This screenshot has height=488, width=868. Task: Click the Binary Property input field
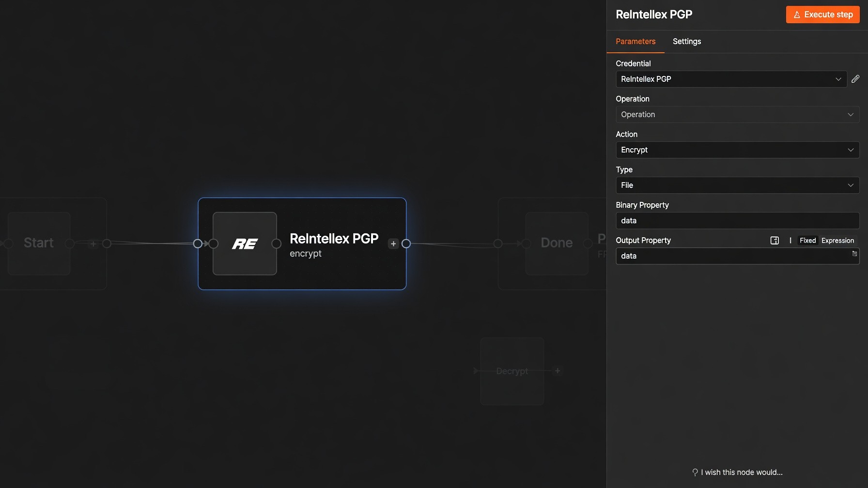(737, 220)
